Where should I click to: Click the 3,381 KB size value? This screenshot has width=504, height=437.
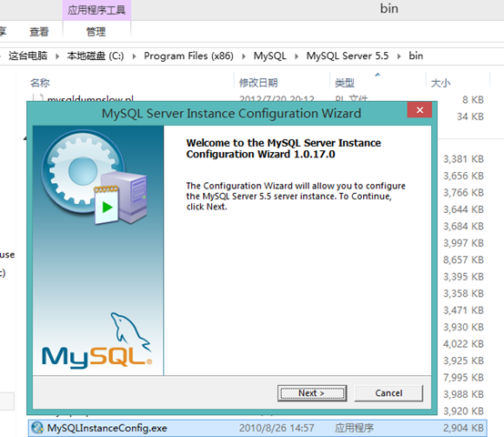[x=463, y=158]
